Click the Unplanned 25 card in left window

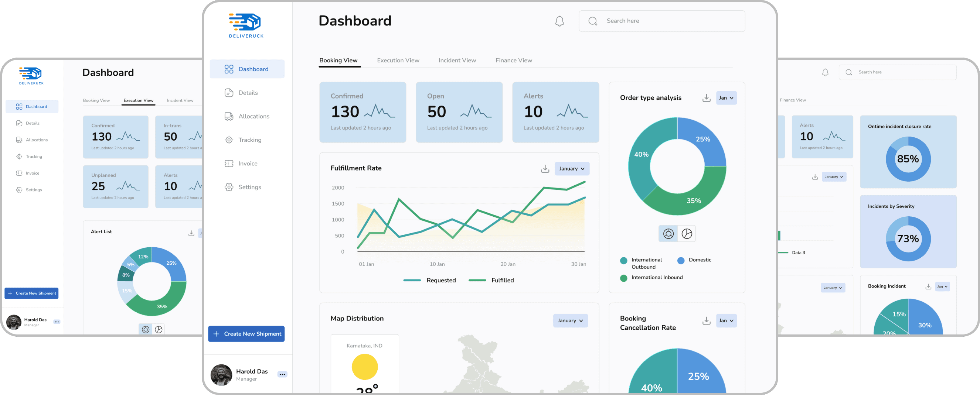(116, 186)
